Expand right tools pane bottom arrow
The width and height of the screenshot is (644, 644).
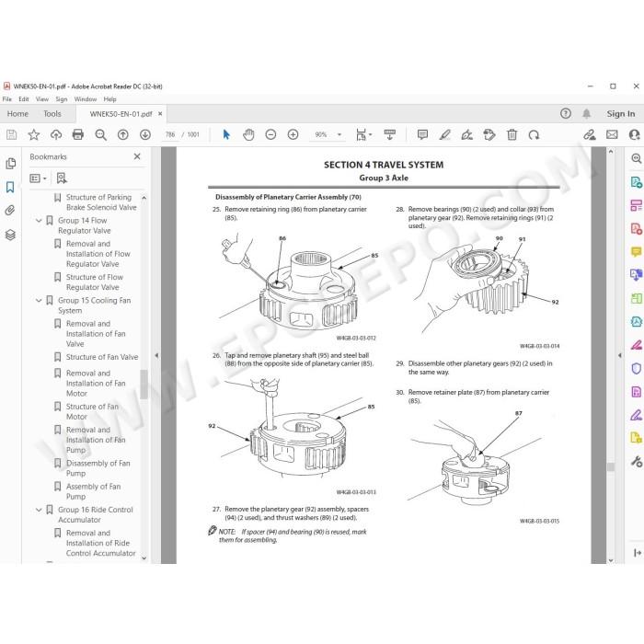coord(638,553)
